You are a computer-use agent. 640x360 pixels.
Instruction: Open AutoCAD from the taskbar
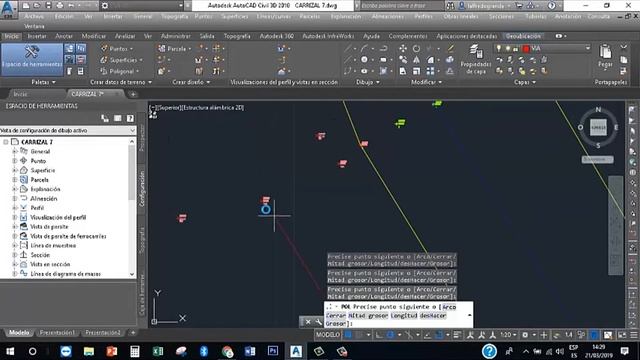click(296, 351)
